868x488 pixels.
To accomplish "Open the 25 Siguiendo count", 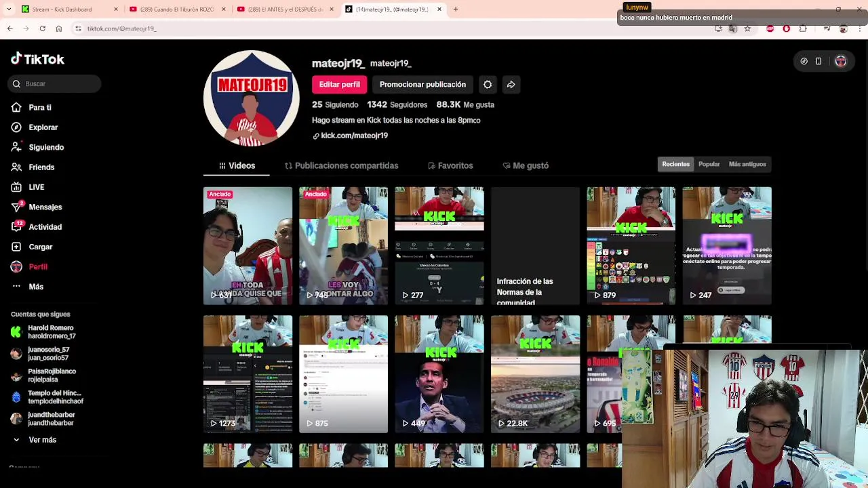I will coord(335,104).
